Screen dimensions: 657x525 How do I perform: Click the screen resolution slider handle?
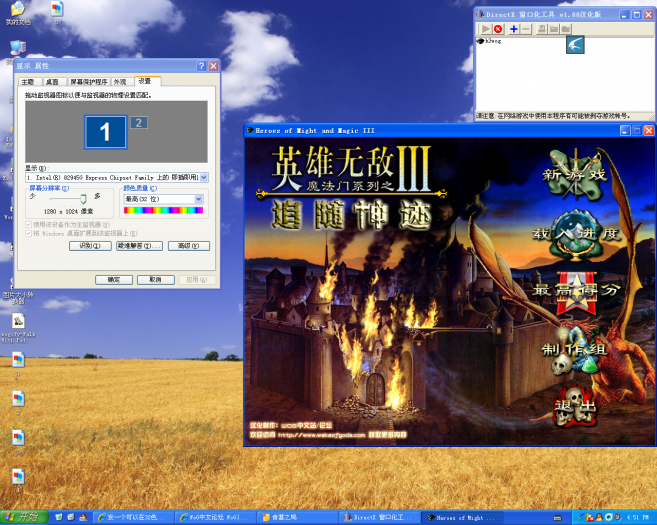coord(83,199)
